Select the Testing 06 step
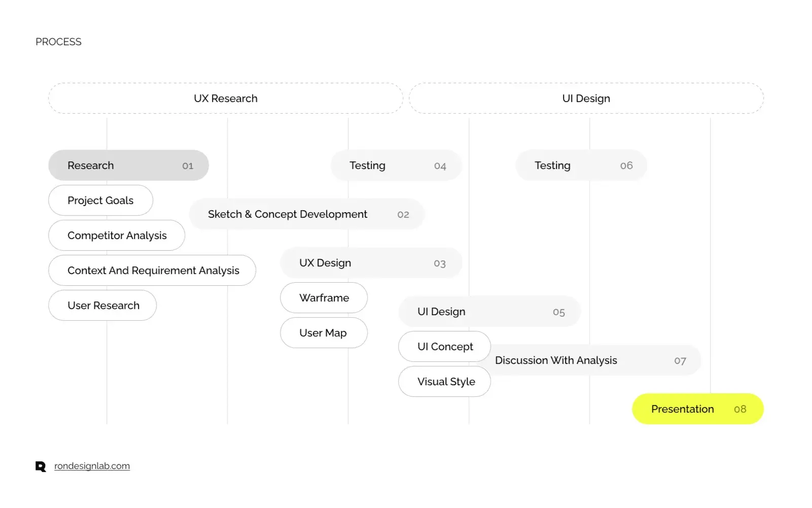Image resolution: width=812 pixels, height=508 pixels. point(581,165)
